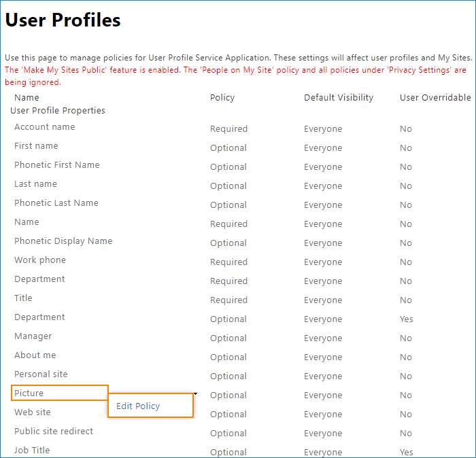Screen dimensions: 476x458
Task: Click the red Make My Sites Public warning
Action: 235,76
